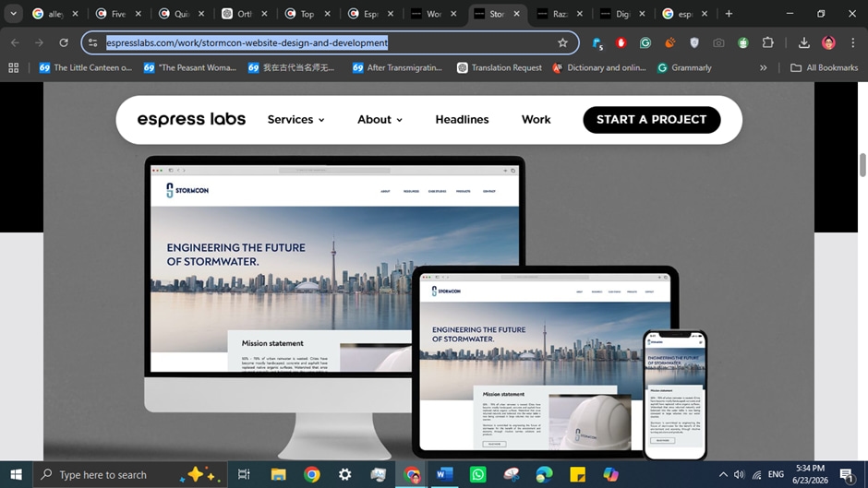The width and height of the screenshot is (868, 488).
Task: Open the volume control in tray
Action: [739, 474]
